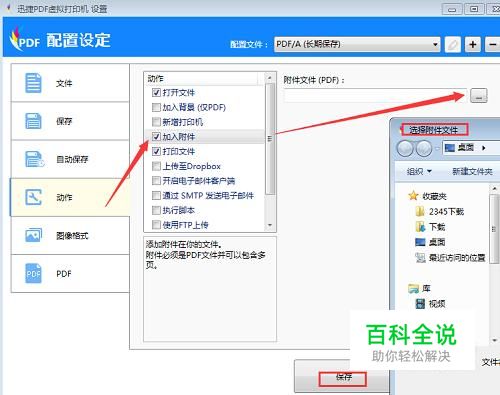Enable the 新增打印机 checkbox
Screen dimensions: 500x395
156,122
